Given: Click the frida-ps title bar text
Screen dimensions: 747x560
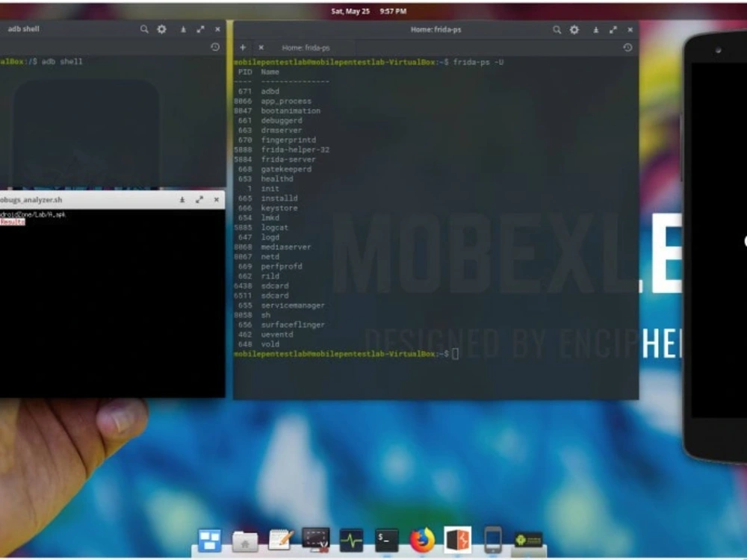Looking at the screenshot, I should coord(436,30).
